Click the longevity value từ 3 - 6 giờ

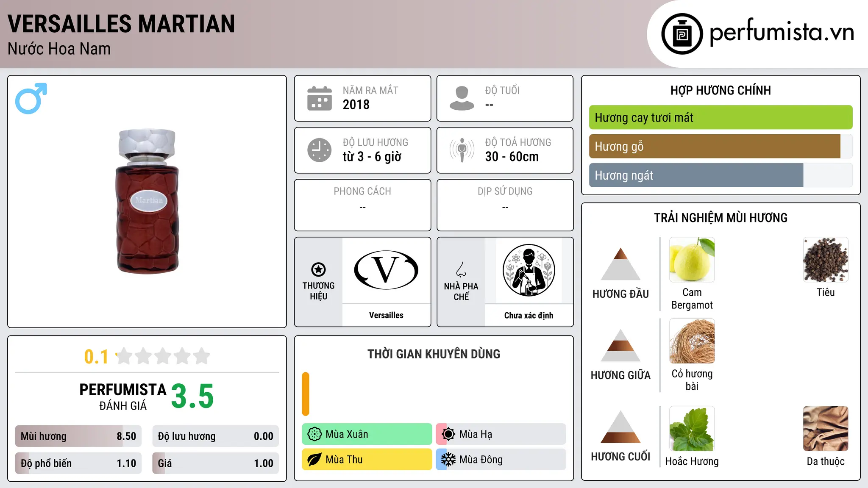(x=372, y=157)
